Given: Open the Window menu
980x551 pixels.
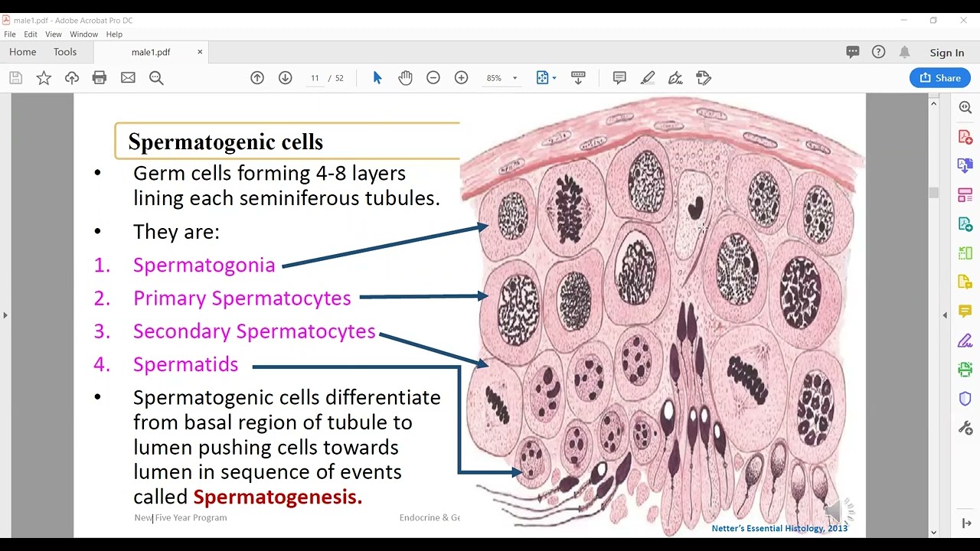Looking at the screenshot, I should pos(84,34).
